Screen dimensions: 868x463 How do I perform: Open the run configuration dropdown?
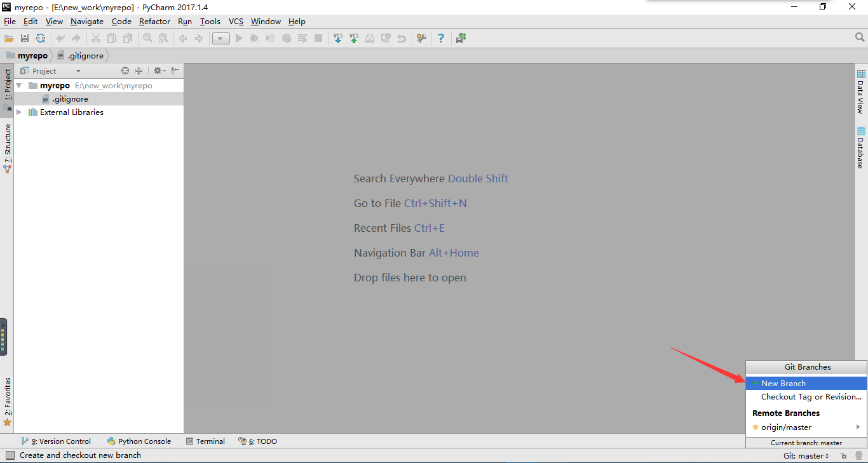pyautogui.click(x=220, y=39)
